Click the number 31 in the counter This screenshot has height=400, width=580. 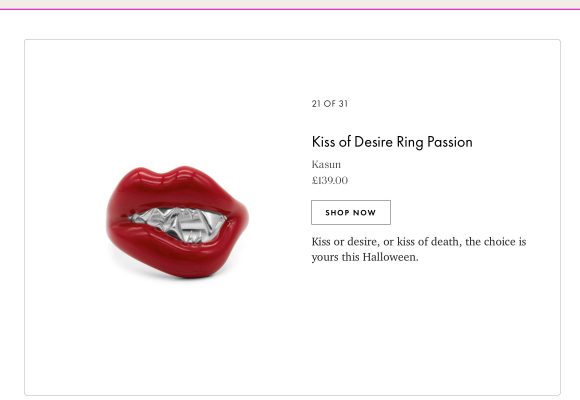click(x=343, y=104)
